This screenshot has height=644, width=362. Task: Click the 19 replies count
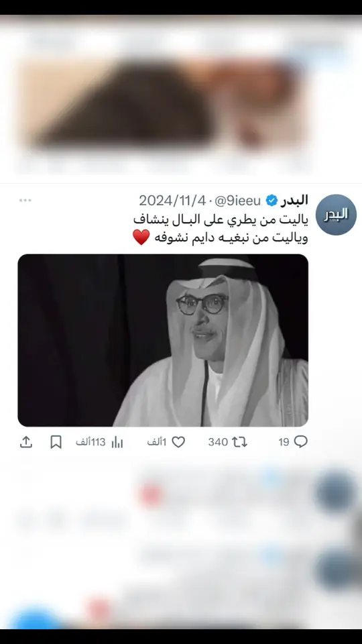tap(284, 442)
